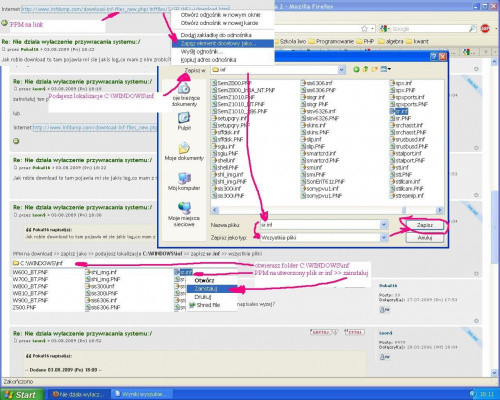Click the green Back icon in save dialog
The height and width of the screenshot is (400, 500).
point(356,69)
